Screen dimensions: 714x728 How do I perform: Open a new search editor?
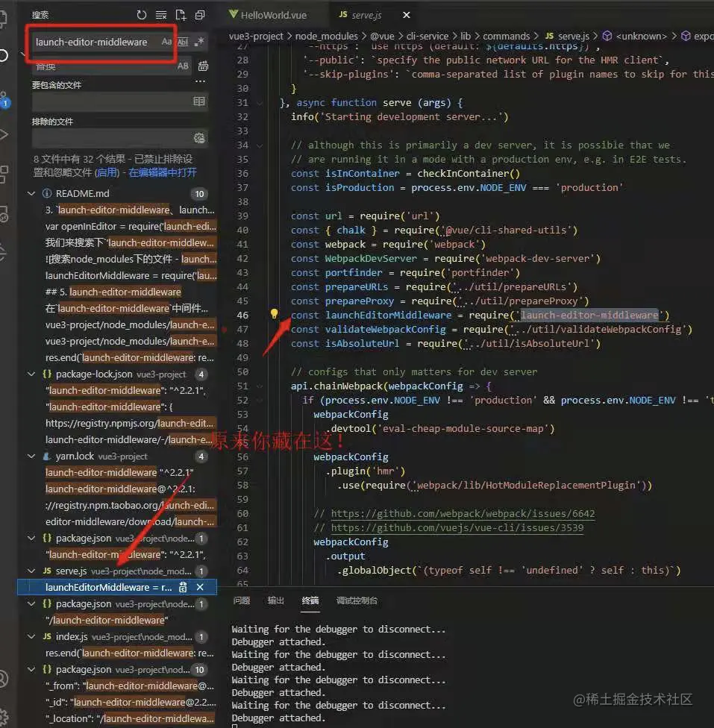coord(181,15)
